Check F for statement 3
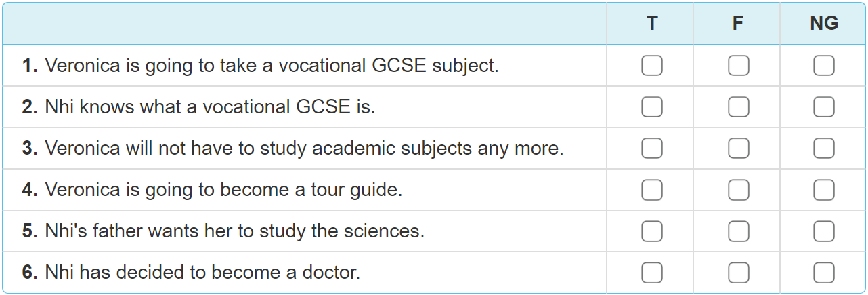This screenshot has height=295, width=868. coord(738,149)
